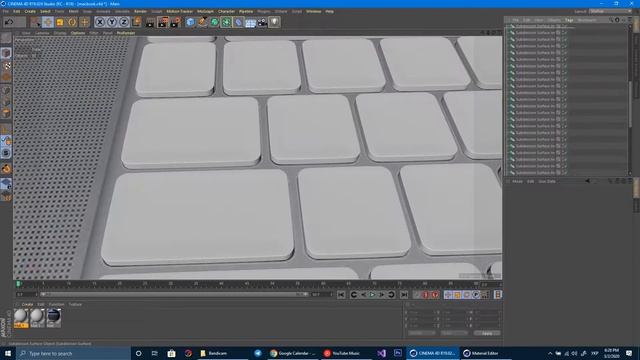Screen dimensions: 640x360
Task: Click the coordinate system icon
Action: 136,22
